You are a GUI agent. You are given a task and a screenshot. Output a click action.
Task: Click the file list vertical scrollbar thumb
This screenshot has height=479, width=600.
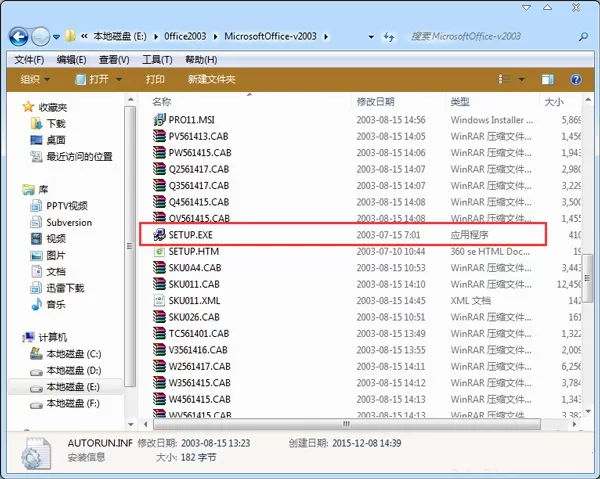click(x=588, y=278)
